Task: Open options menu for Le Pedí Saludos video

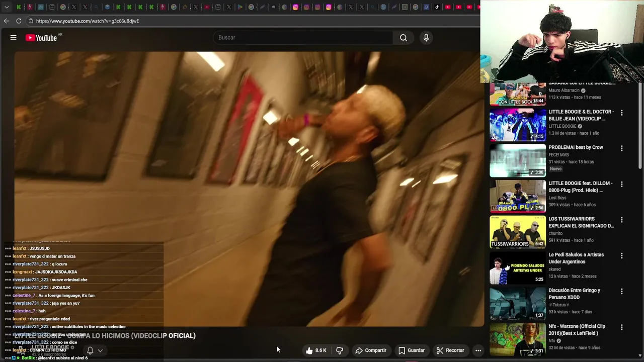Action: tap(622, 255)
